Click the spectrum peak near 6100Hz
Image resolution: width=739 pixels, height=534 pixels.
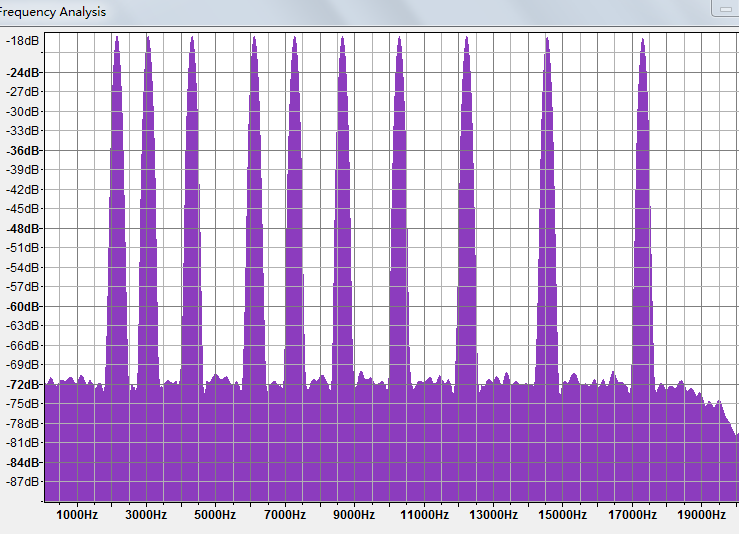pos(255,212)
